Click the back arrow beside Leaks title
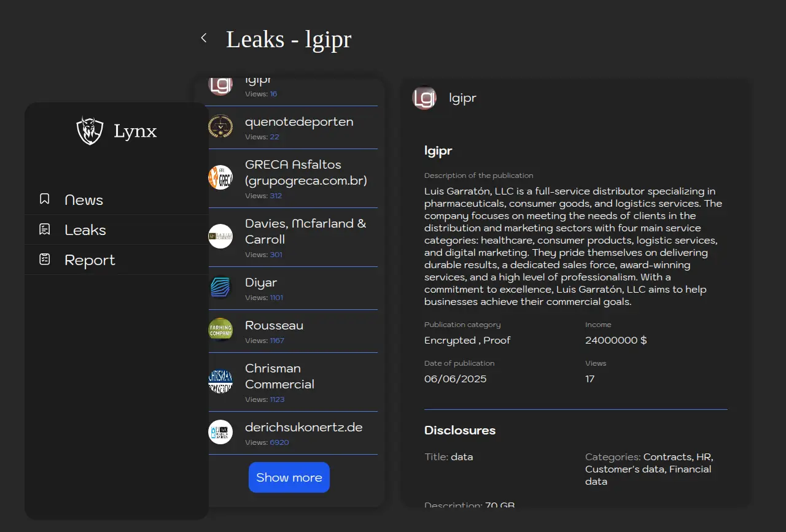 tap(204, 38)
